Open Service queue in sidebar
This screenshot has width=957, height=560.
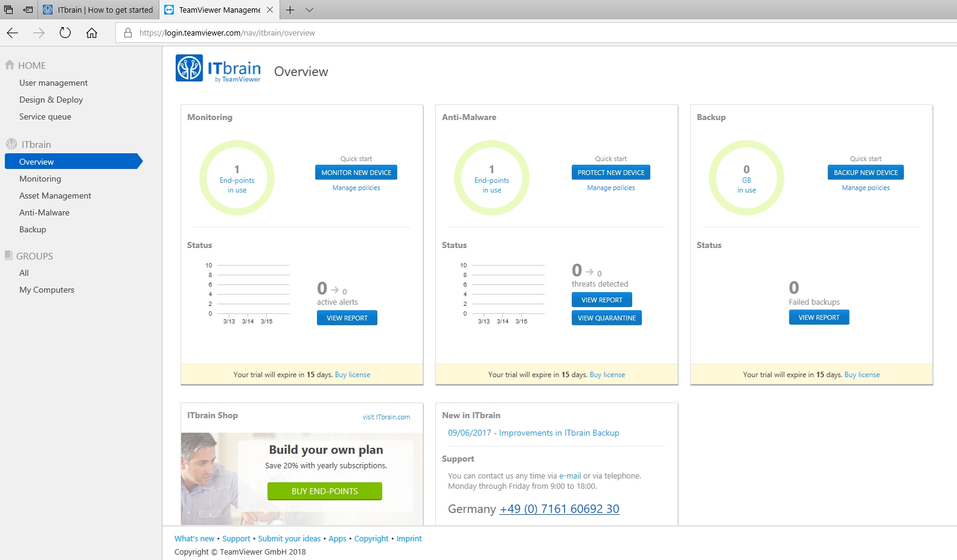click(x=45, y=116)
